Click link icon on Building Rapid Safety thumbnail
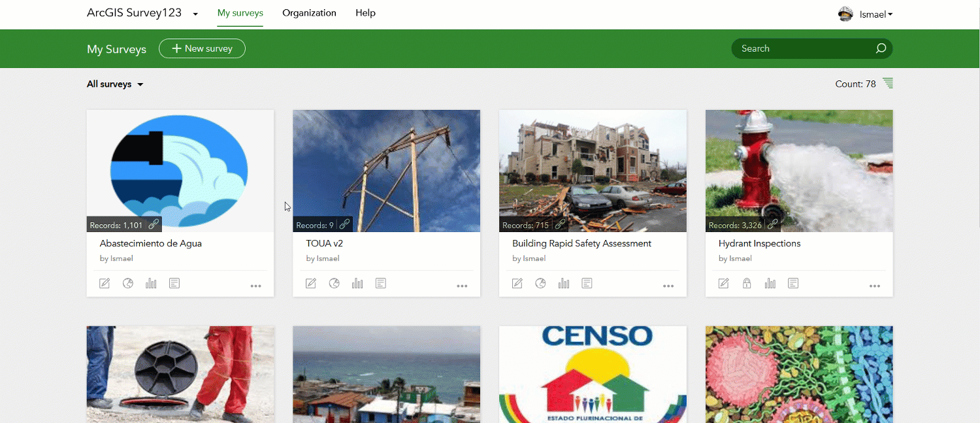This screenshot has height=423, width=980. pos(560,224)
